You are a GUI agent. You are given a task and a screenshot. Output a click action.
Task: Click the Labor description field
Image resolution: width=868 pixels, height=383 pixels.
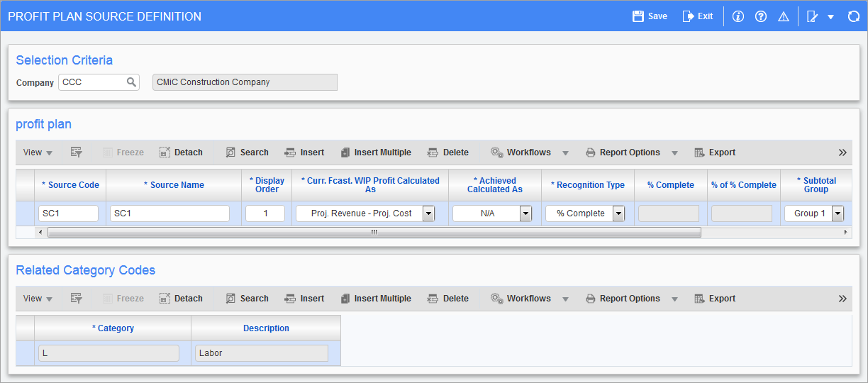click(x=262, y=353)
